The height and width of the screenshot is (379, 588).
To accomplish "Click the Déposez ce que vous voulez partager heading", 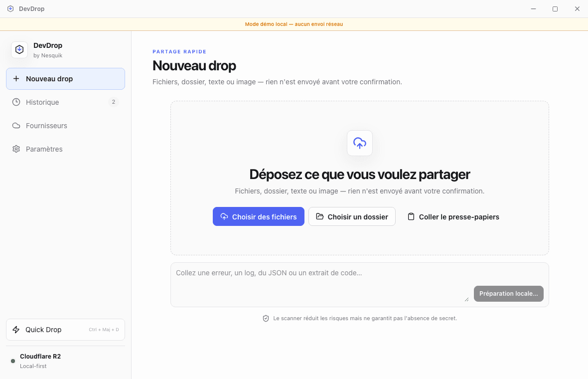I will point(360,175).
